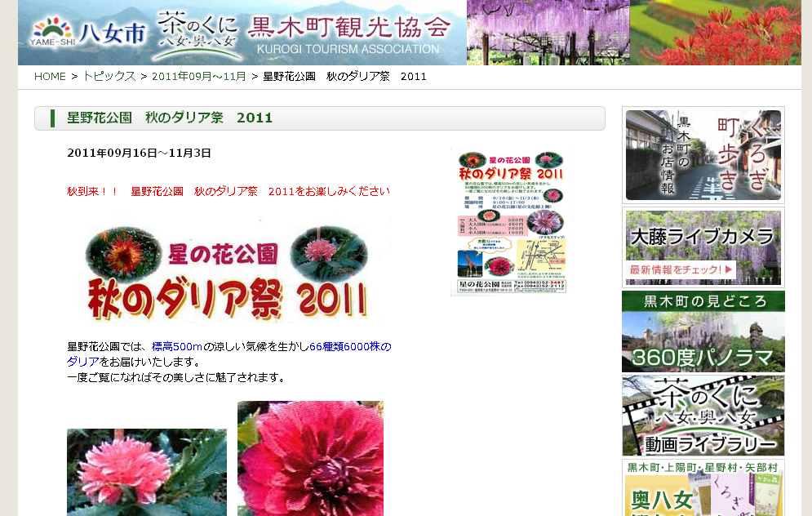Open 黒木町の見どころ 360度パノラマ banner

pyautogui.click(x=703, y=331)
